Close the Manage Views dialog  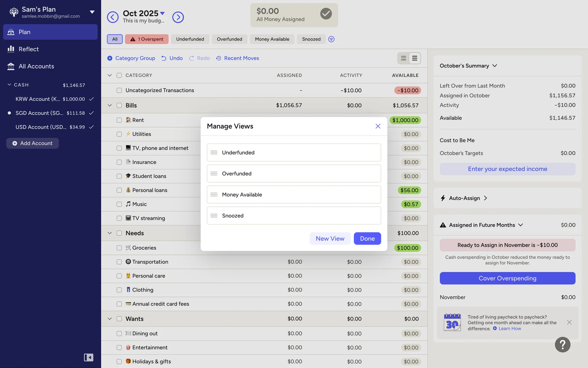click(378, 126)
